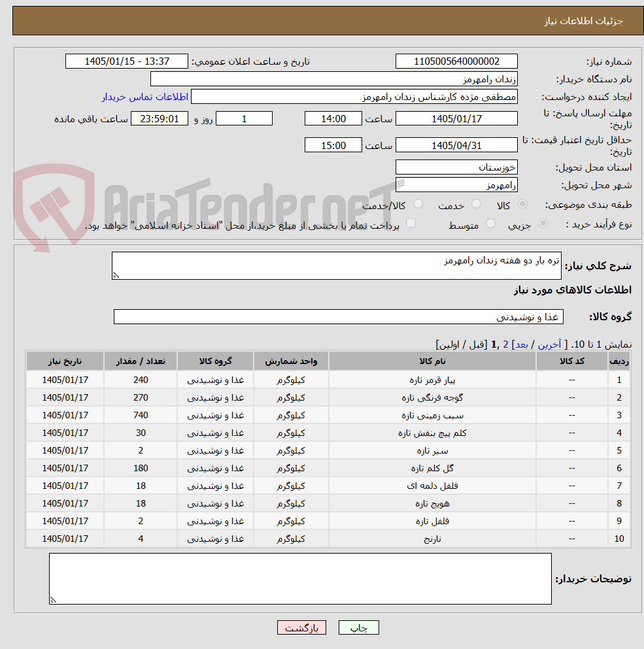The width and height of the screenshot is (644, 649).
Task: Click the item name سیر تازه
Action: (432, 451)
